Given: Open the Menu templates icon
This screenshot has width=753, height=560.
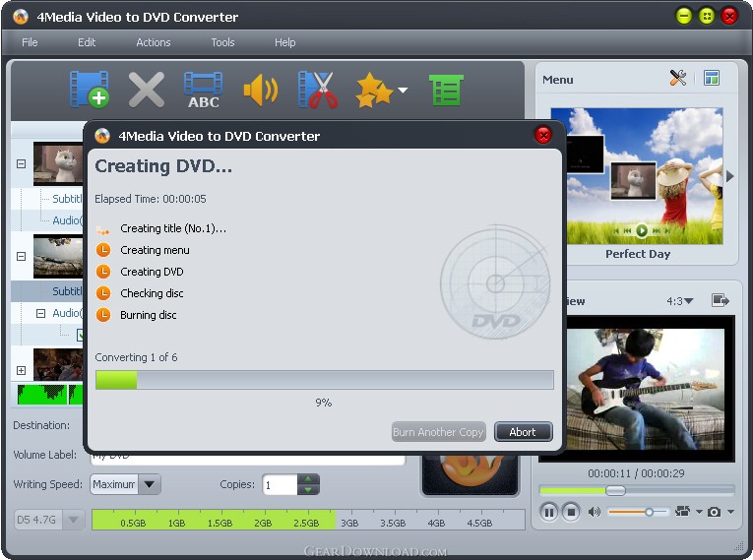Looking at the screenshot, I should 712,78.
